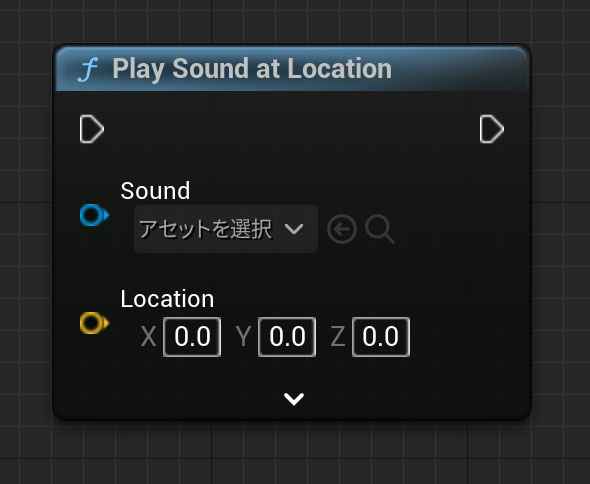
Task: Click the Sound pin label
Action: pos(155,190)
